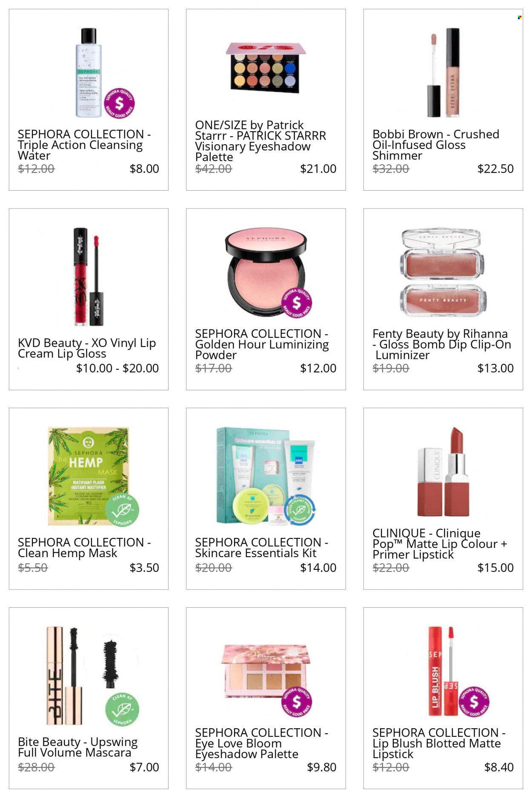The width and height of the screenshot is (532, 798).
Task: Open the Golden Hour Luminizing Powder title link
Action: [x=262, y=344]
